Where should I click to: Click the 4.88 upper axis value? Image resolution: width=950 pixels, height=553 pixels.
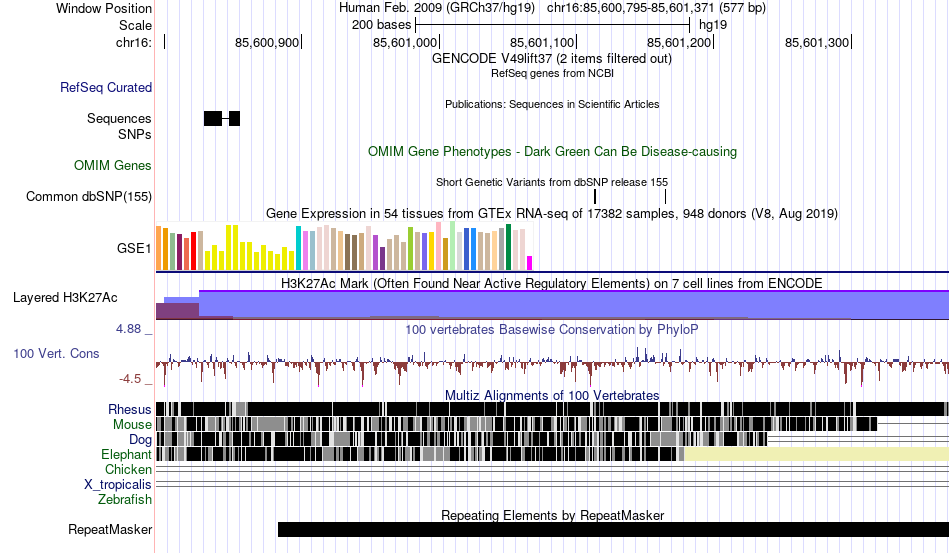(x=128, y=329)
